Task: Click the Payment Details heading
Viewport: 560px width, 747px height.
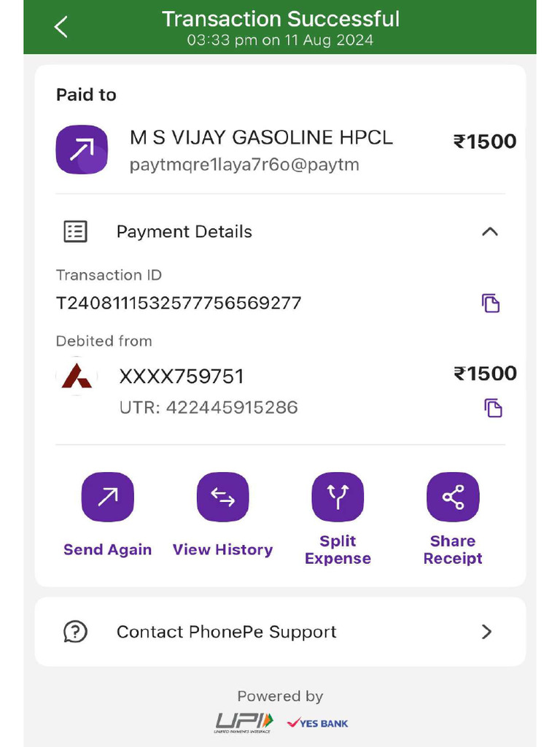Action: [x=184, y=232]
